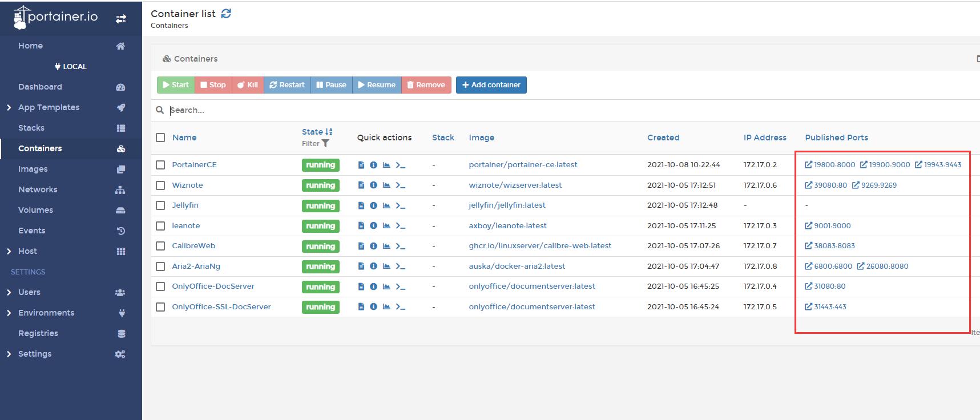
Task: Open Images in the sidebar
Action: [x=71, y=169]
